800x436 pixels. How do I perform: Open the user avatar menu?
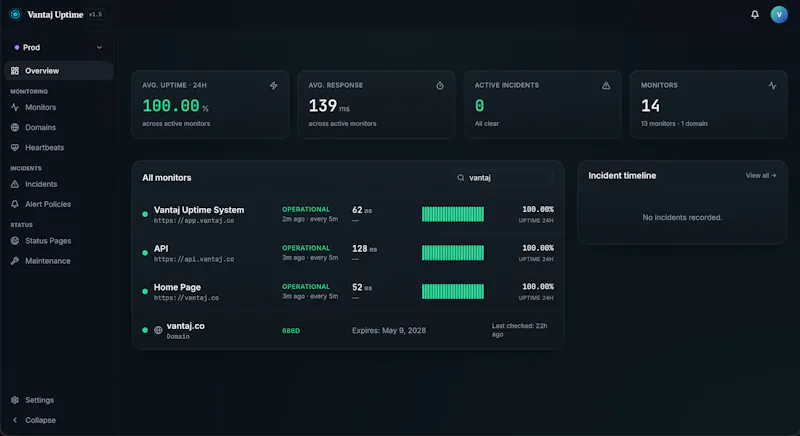779,14
